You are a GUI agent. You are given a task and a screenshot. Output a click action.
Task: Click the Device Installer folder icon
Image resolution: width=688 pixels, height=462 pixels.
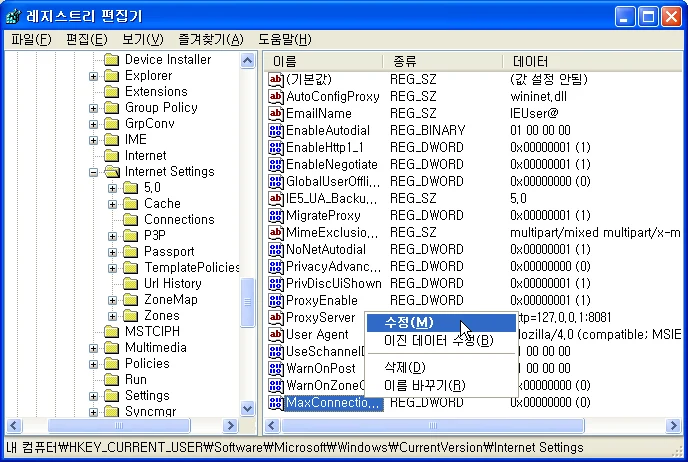click(111, 59)
